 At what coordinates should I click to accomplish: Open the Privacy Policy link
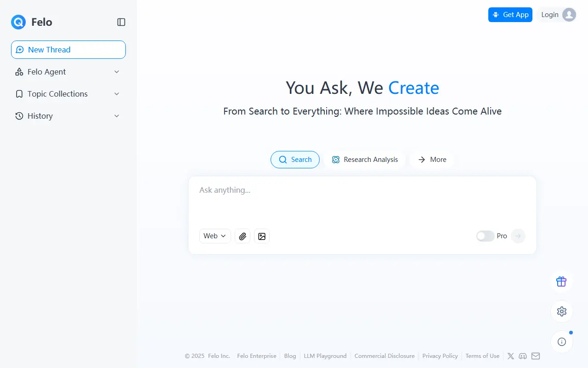click(x=440, y=356)
